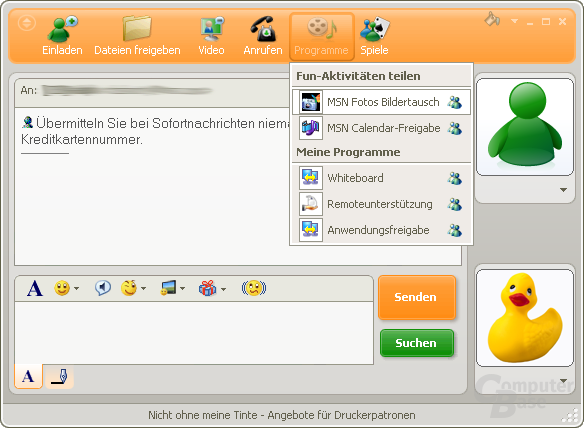Insert a smiley emoticon
The image size is (584, 428).
click(x=62, y=288)
